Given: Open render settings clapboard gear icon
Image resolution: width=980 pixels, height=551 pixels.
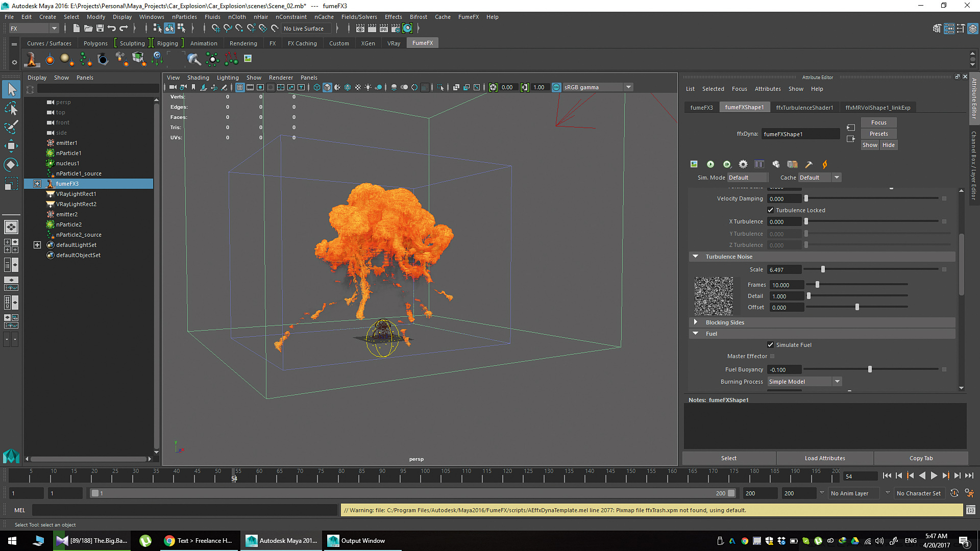Looking at the screenshot, I should point(396,29).
